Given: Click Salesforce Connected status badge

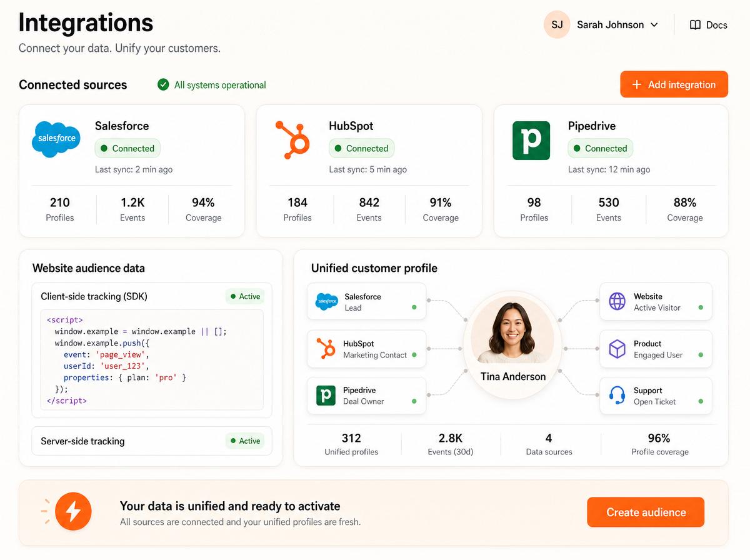Looking at the screenshot, I should [127, 149].
